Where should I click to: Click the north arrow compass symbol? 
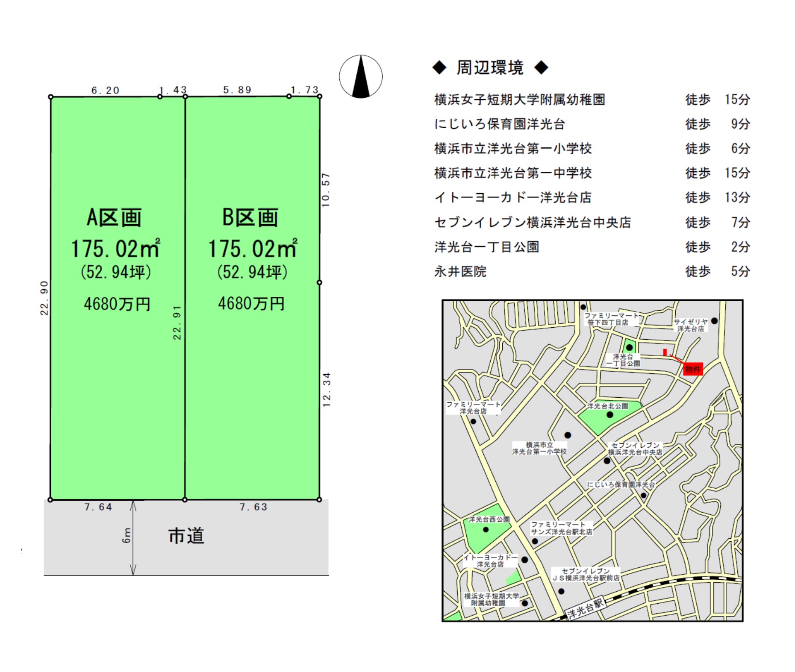(361, 76)
